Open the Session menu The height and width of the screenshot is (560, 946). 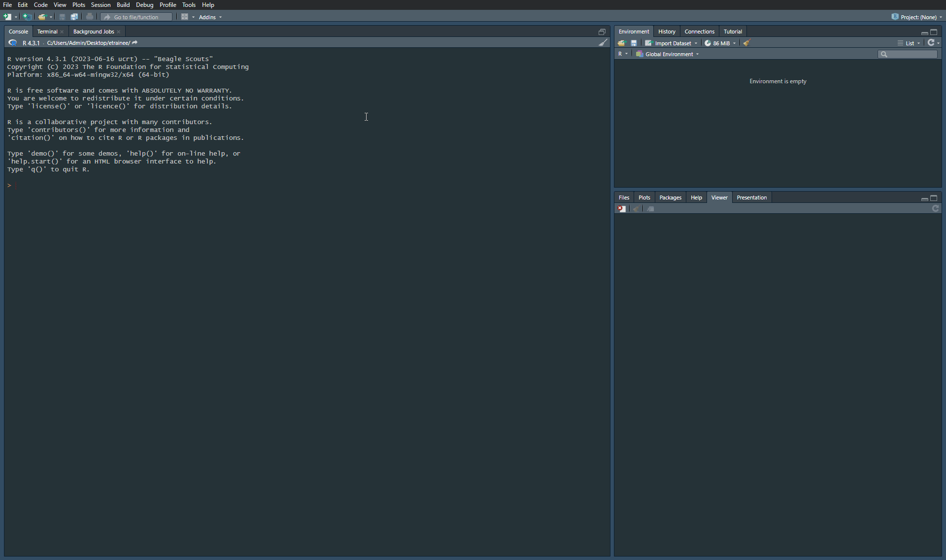point(101,5)
